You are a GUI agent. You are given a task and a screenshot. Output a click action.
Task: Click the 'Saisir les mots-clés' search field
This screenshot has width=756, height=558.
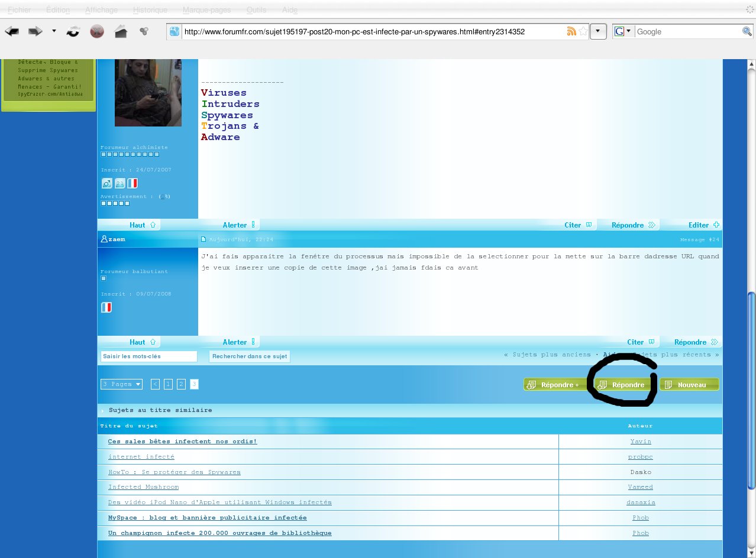[x=148, y=356]
